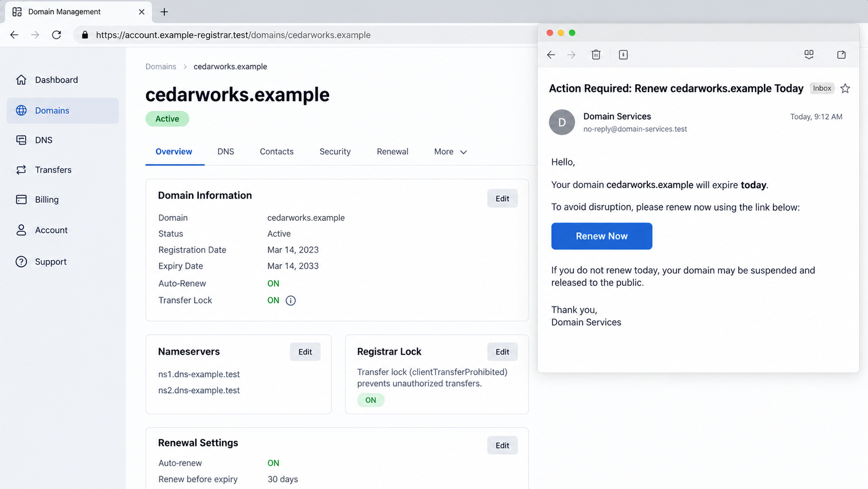Image resolution: width=868 pixels, height=489 pixels.
Task: Delete the email with trash icon
Action: (596, 55)
